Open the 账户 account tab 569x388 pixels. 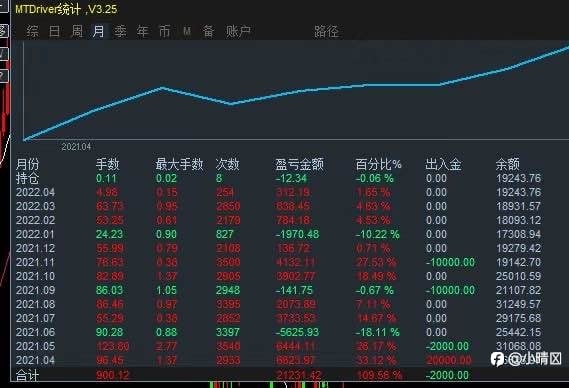coord(238,32)
